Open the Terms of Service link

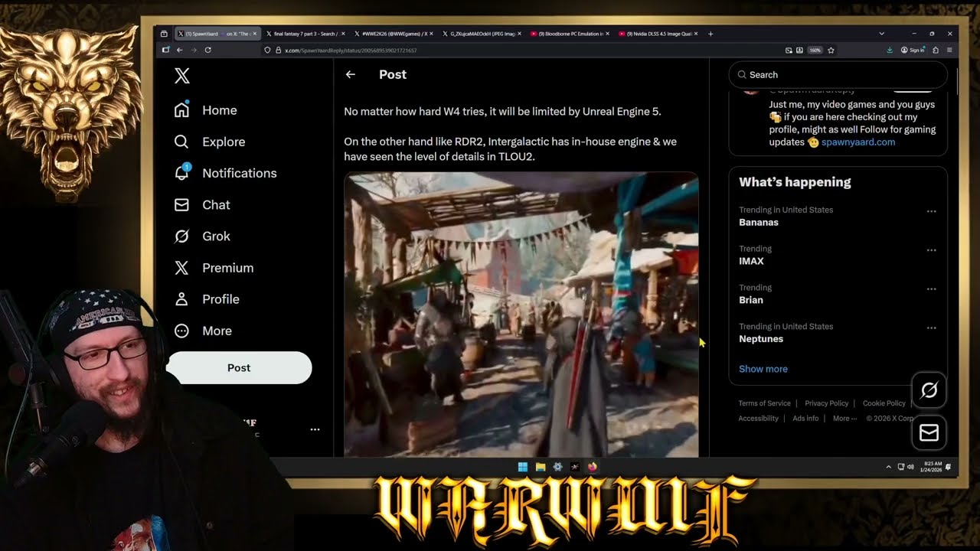pyautogui.click(x=765, y=403)
